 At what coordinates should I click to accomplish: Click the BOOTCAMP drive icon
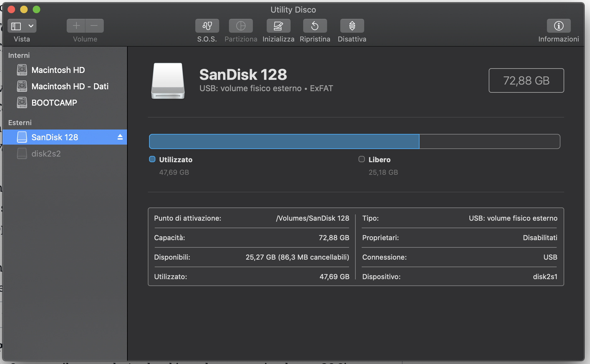point(22,103)
